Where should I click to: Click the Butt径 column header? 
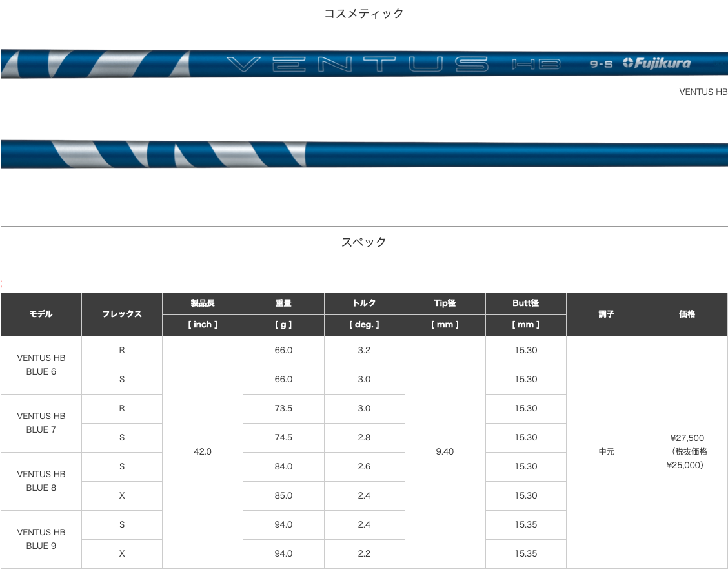click(525, 303)
